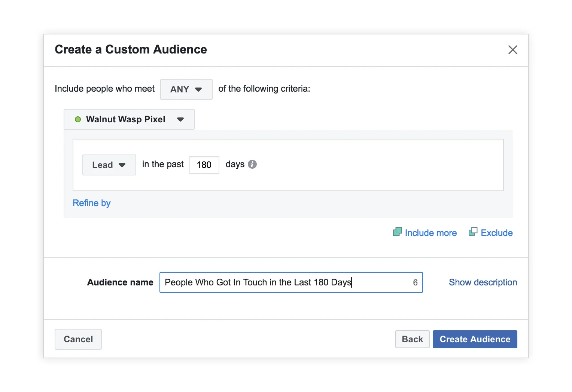Click the days number field showing 180
The height and width of the screenshot is (392, 572).
[x=204, y=165]
